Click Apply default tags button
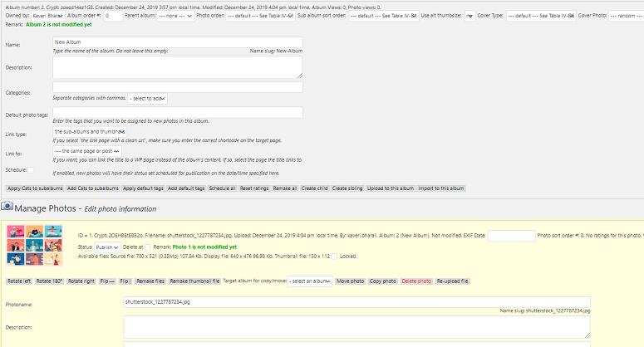Image resolution: width=644 pixels, height=347 pixels. (x=143, y=188)
